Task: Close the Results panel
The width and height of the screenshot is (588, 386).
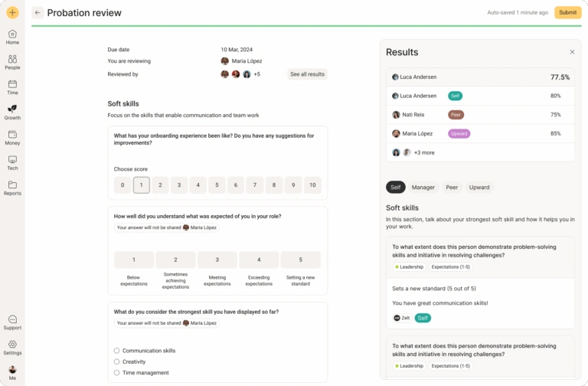Action: [x=572, y=52]
